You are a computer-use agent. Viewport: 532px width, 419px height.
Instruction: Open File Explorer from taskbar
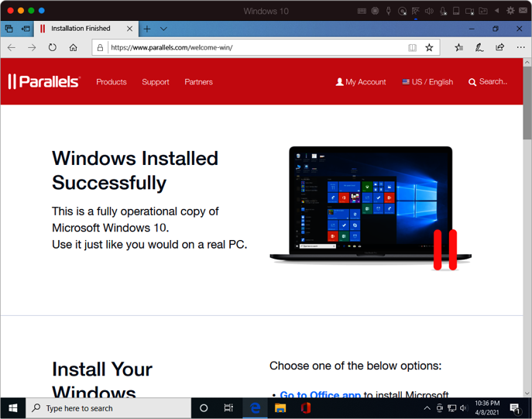click(x=280, y=408)
